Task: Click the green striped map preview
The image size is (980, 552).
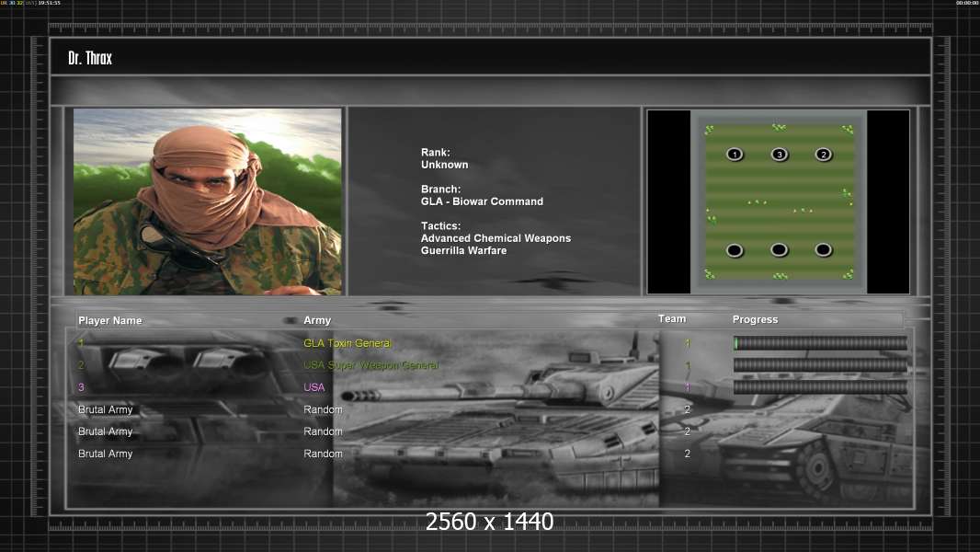Action: [779, 201]
